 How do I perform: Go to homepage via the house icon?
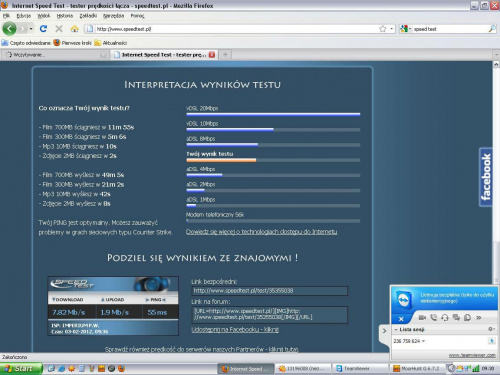[x=75, y=29]
